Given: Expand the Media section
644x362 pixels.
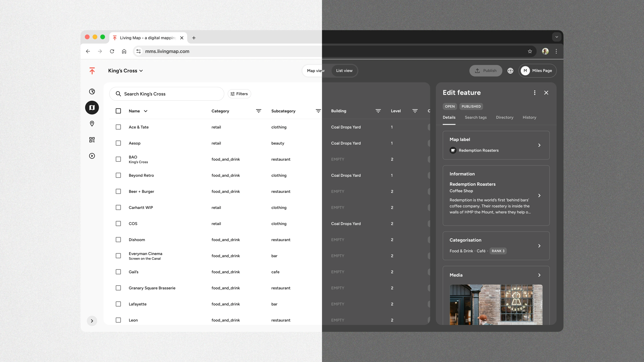Looking at the screenshot, I should (x=539, y=275).
